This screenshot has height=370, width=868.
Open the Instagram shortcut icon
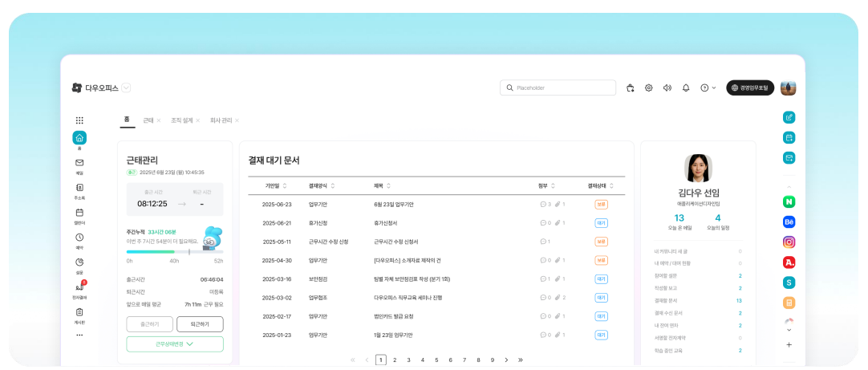click(789, 242)
